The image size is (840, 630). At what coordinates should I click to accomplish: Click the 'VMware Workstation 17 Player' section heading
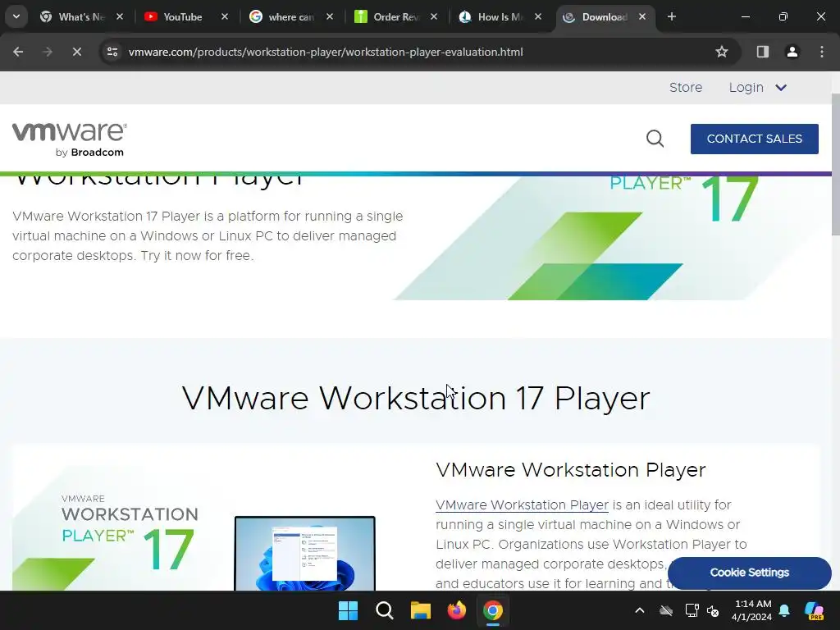pos(416,398)
